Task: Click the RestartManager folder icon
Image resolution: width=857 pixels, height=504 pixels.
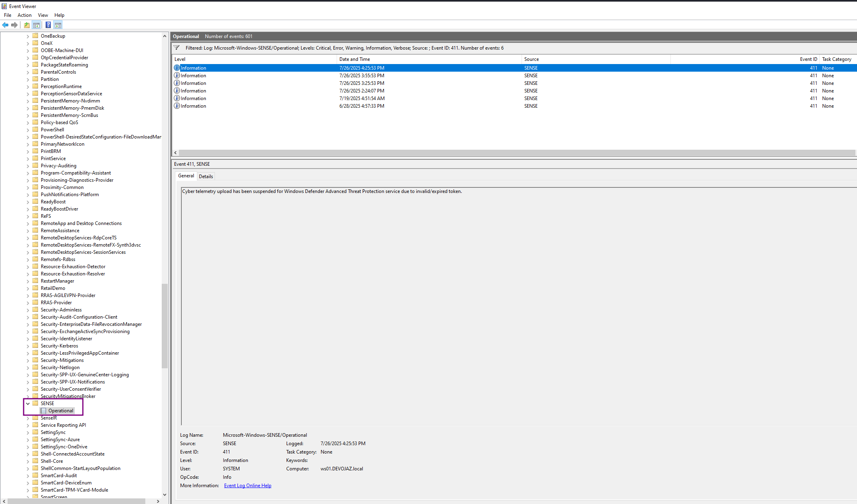Action: point(36,281)
